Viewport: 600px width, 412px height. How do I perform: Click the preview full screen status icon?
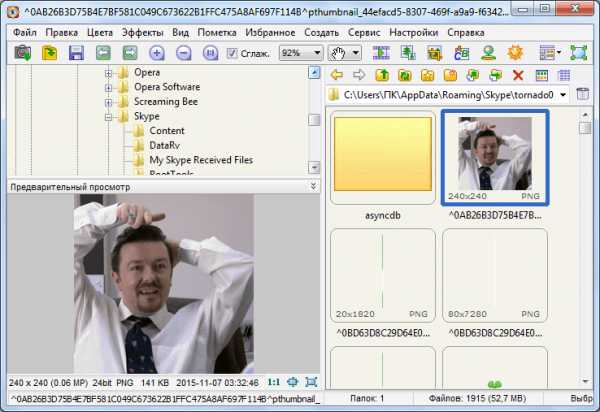pos(311,382)
